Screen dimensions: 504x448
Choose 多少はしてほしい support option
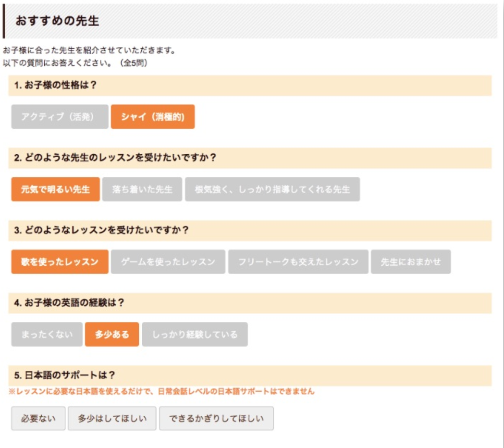(111, 418)
